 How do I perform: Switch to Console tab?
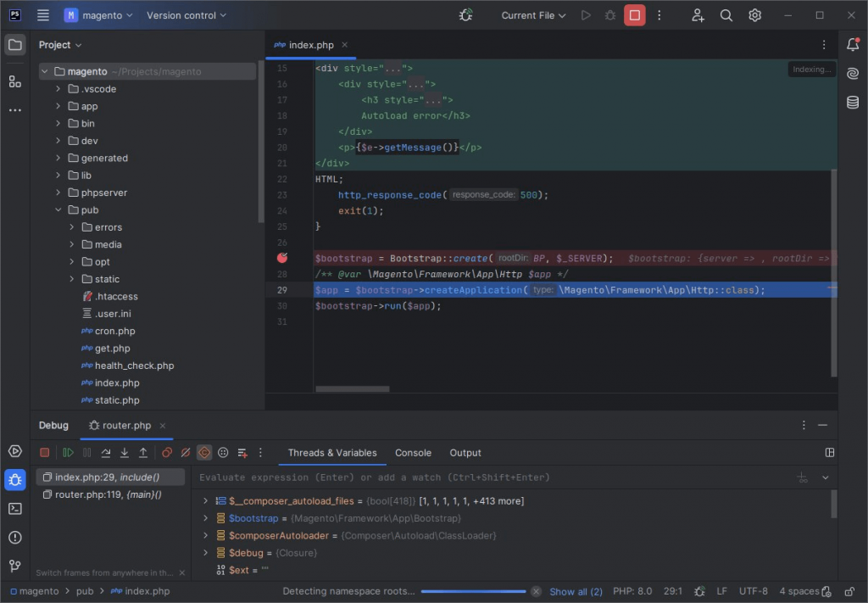pos(413,452)
